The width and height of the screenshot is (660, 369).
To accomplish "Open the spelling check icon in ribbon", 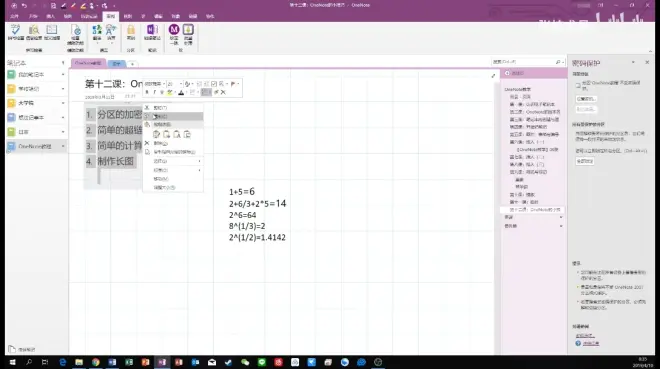I will (16, 30).
